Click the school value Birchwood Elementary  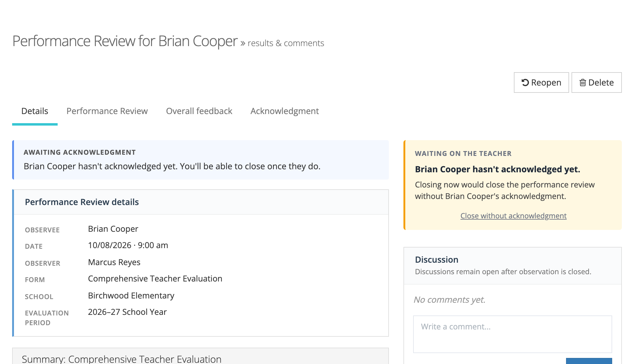point(131,295)
